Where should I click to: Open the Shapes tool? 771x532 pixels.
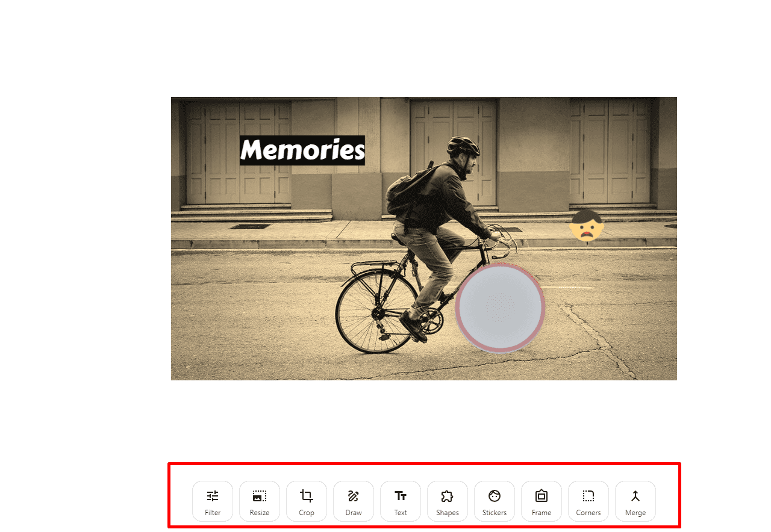tap(448, 501)
